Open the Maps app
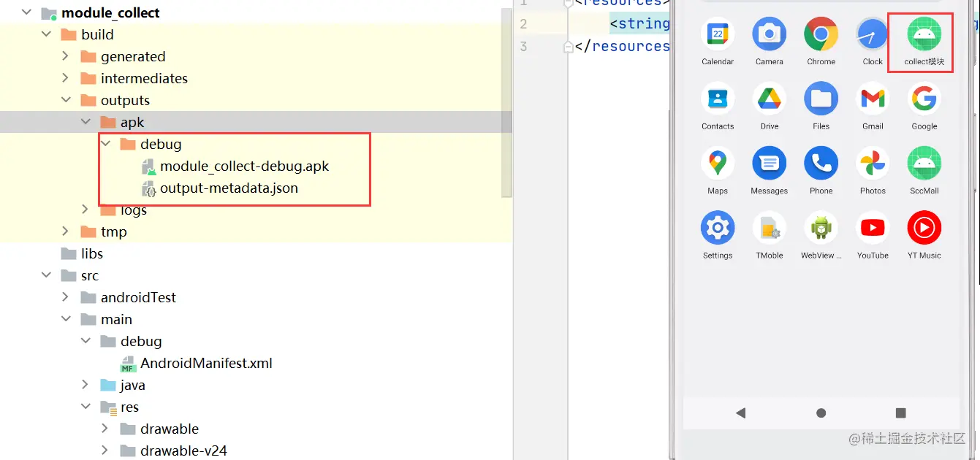The width and height of the screenshot is (980, 460). tap(718, 164)
